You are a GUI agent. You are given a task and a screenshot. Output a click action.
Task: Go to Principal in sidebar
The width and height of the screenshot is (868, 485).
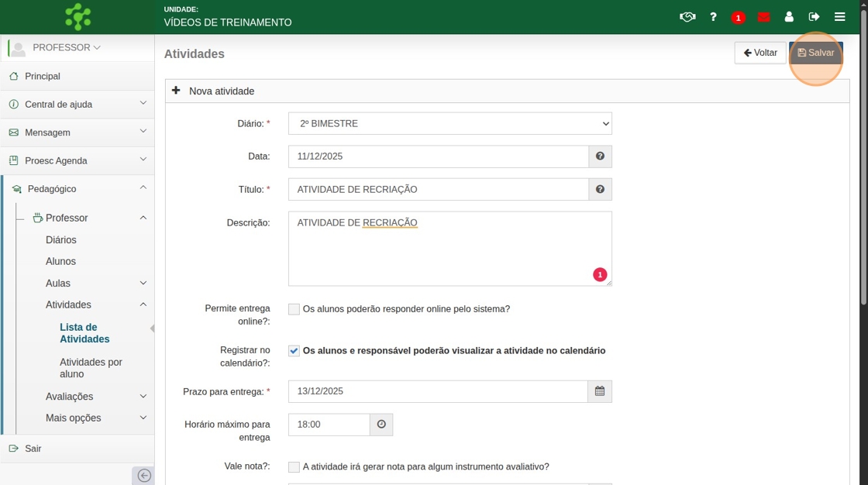coord(77,77)
